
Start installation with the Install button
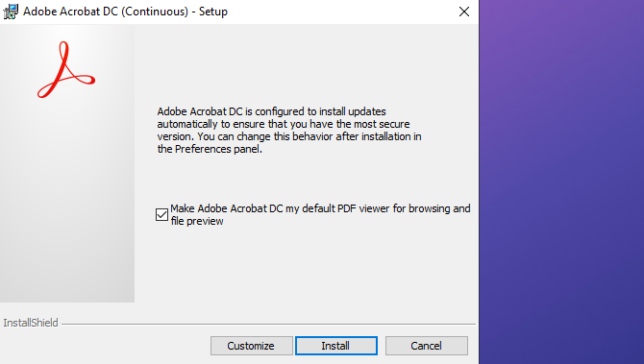336,346
